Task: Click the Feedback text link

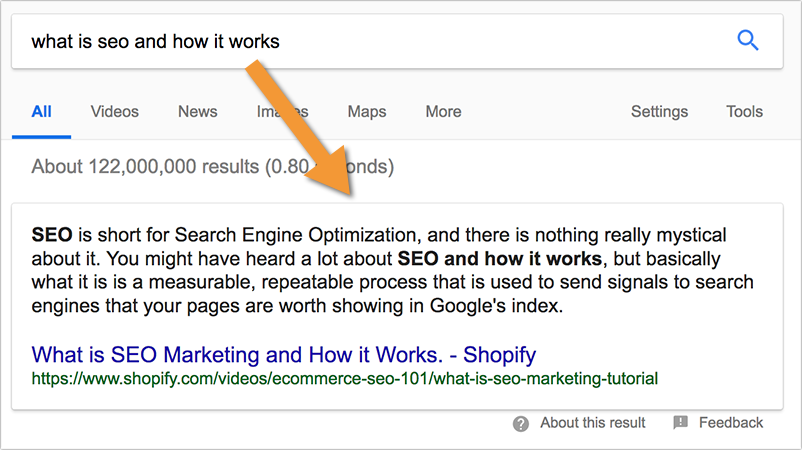Action: pyautogui.click(x=731, y=423)
